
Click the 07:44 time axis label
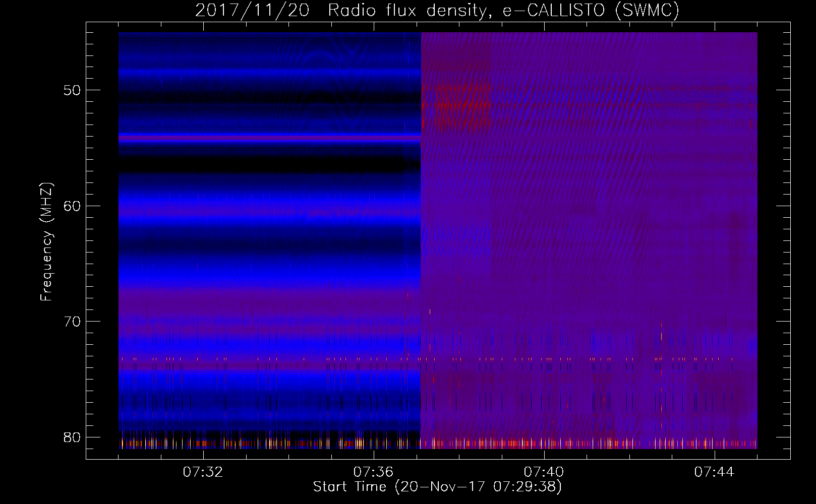point(714,472)
